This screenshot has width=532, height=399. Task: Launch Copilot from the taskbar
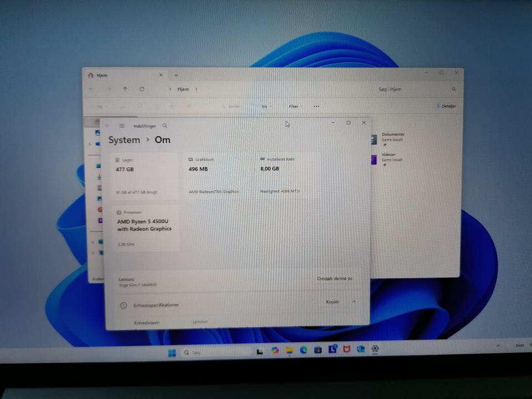tap(275, 350)
